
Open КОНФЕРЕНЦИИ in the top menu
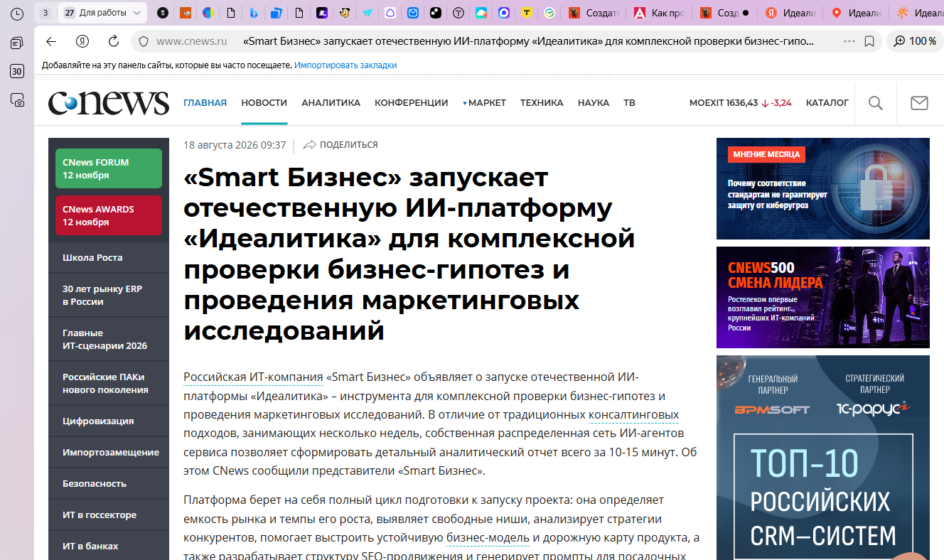click(x=411, y=103)
